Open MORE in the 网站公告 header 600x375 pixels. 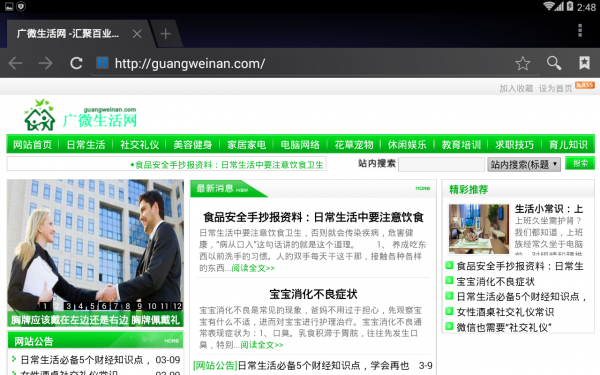(172, 341)
